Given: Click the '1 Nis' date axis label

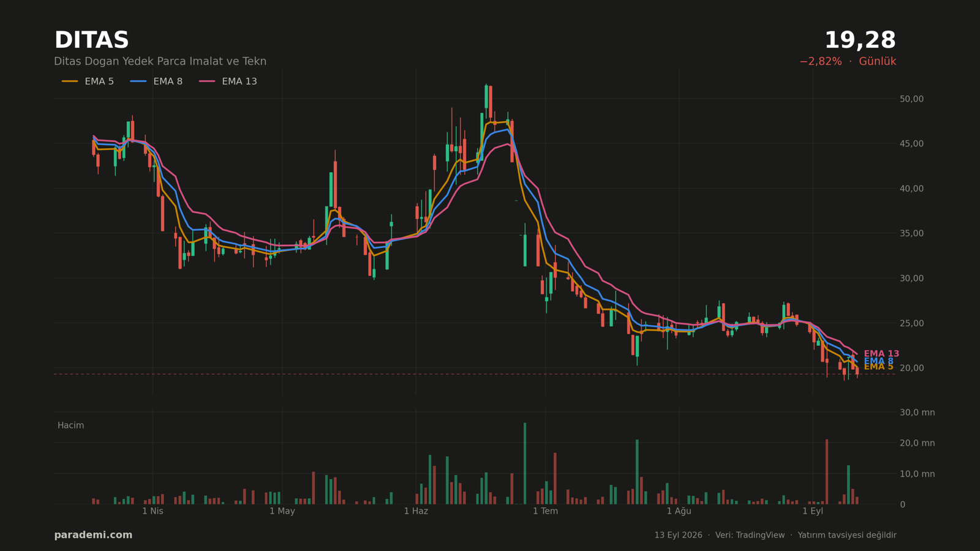Looking at the screenshot, I should coord(153,511).
